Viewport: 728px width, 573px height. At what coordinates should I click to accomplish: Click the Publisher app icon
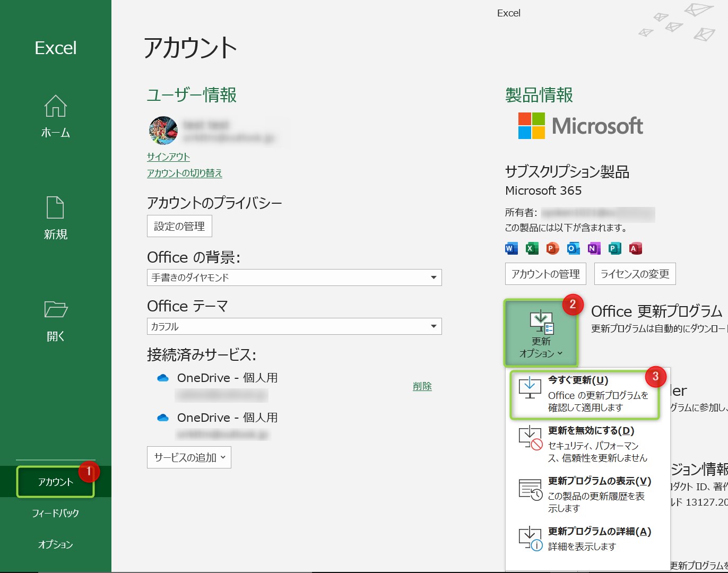[614, 248]
